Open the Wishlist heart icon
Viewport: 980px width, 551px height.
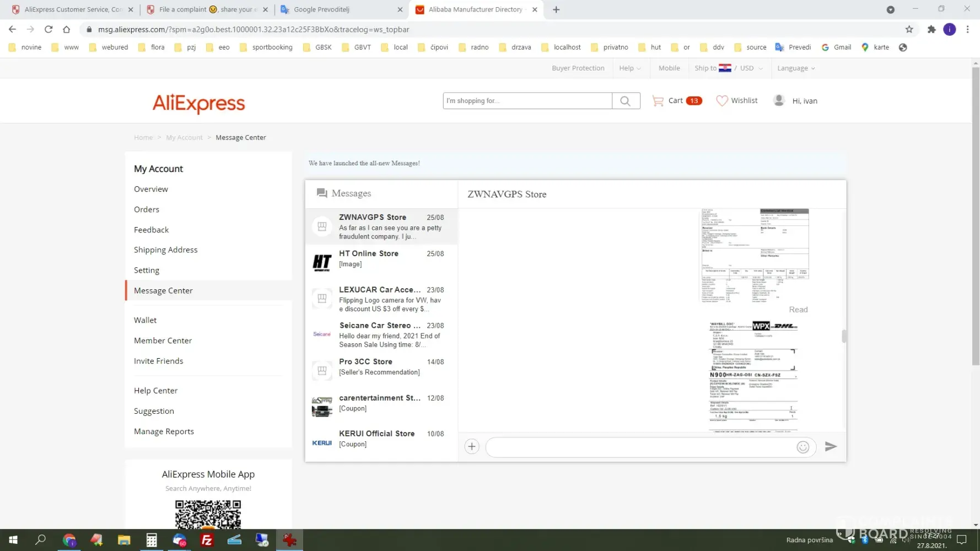(721, 101)
